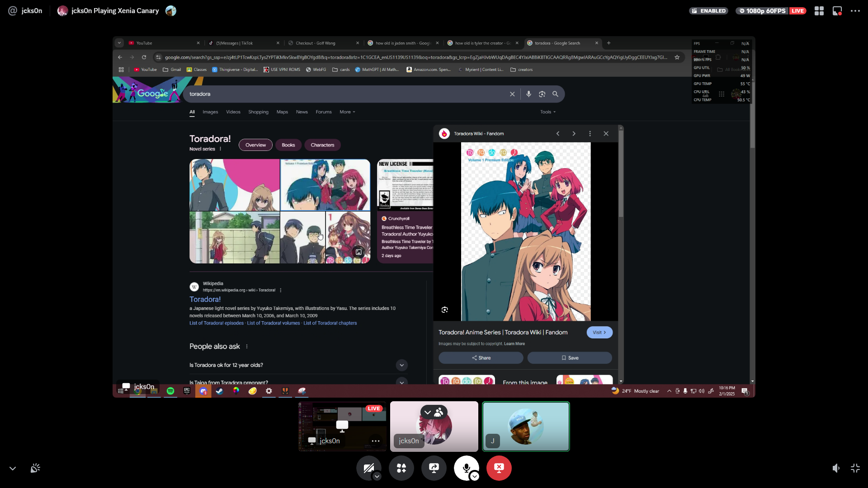Open ellipsis menu on jcks0n's stream tile
Image resolution: width=868 pixels, height=488 pixels.
tap(376, 441)
